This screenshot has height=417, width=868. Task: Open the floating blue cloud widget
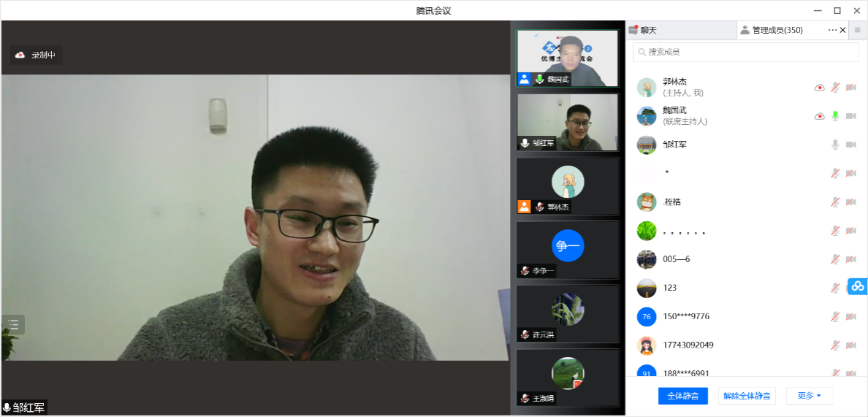point(858,286)
